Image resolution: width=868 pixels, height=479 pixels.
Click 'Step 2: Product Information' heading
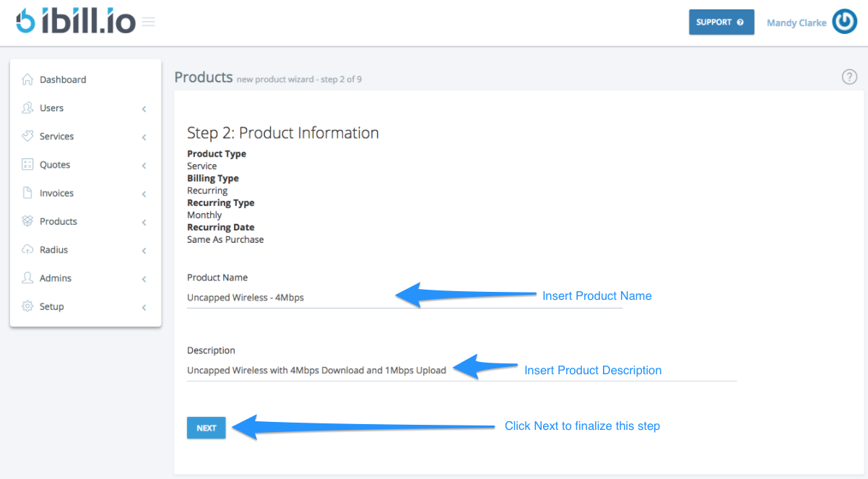[x=283, y=133]
